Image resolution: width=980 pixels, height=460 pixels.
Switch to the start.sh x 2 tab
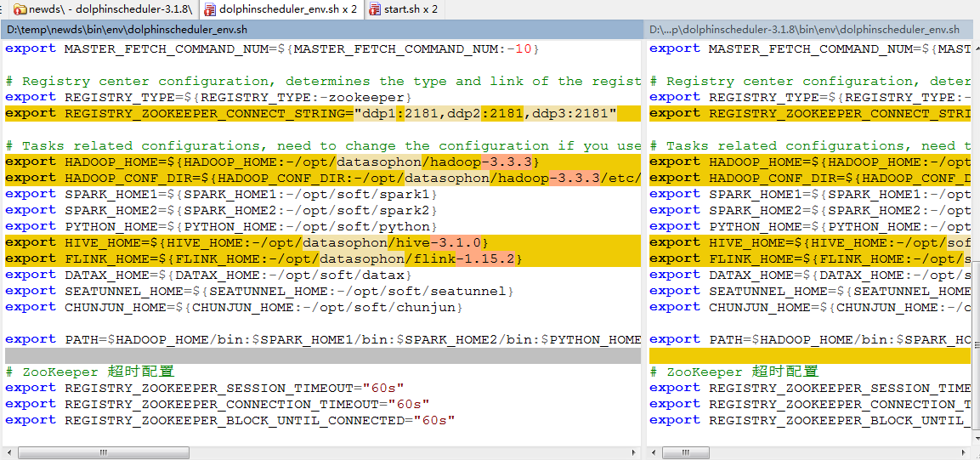coord(405,9)
